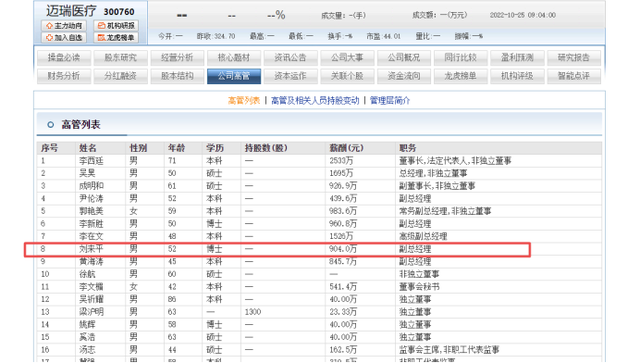Click the 学历 column header
This screenshot has width=640, height=363.
pyautogui.click(x=215, y=148)
